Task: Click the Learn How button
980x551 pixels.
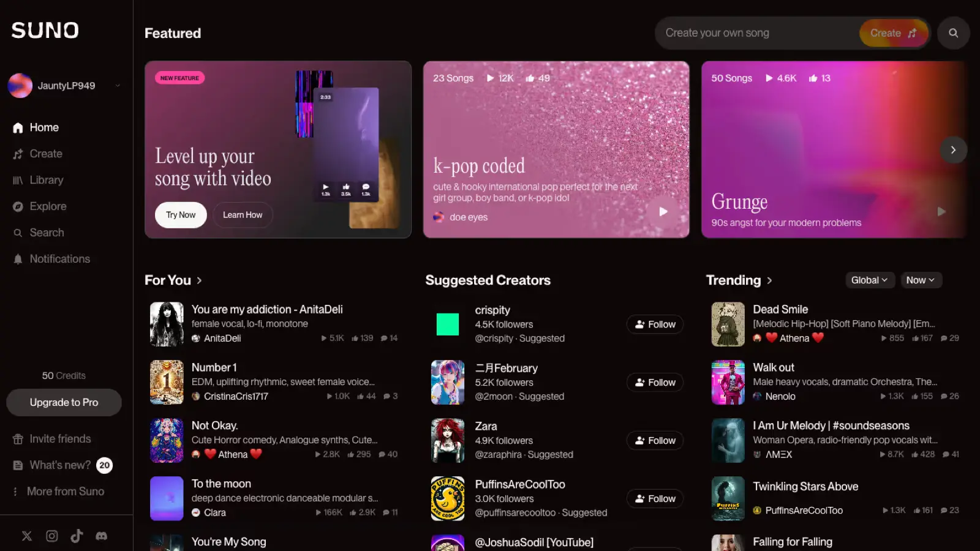Action: tap(243, 215)
